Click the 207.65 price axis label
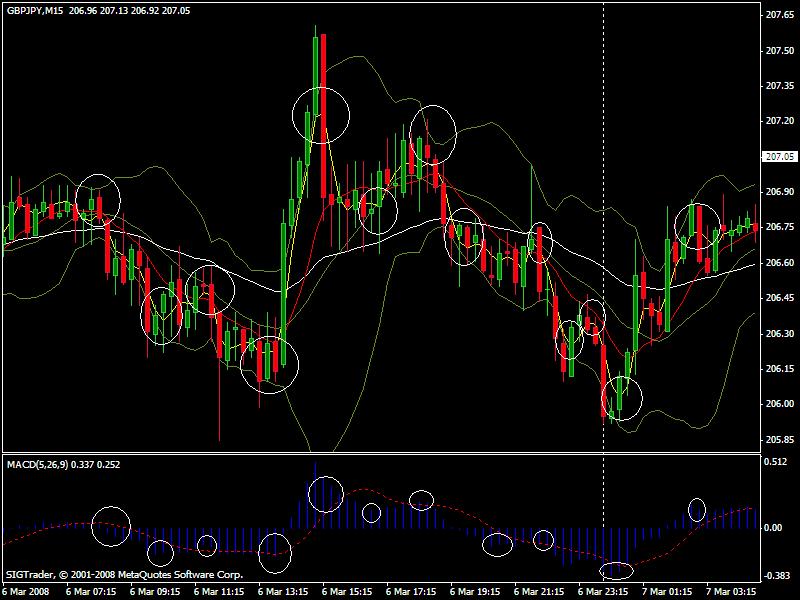 (x=780, y=15)
